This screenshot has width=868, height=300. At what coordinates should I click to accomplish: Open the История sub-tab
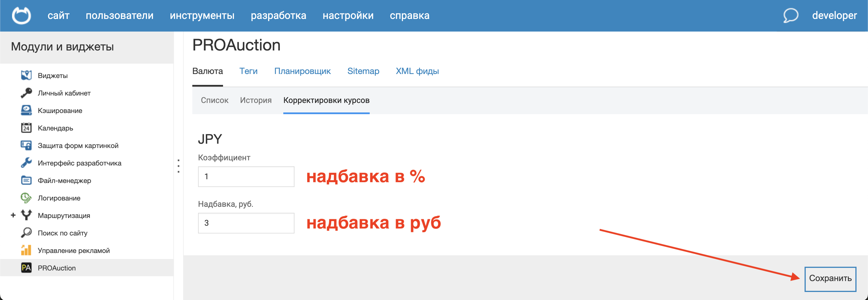256,100
